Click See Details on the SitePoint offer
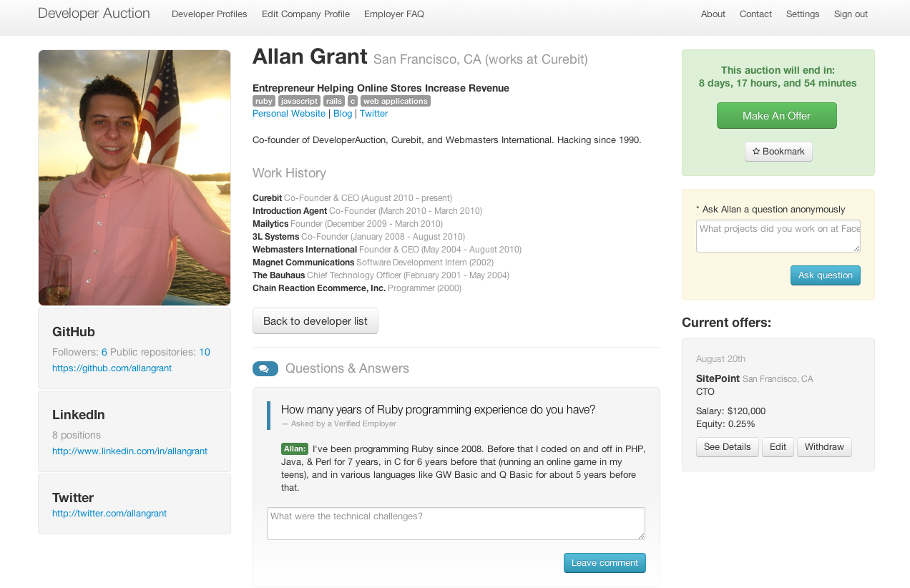 (x=727, y=447)
